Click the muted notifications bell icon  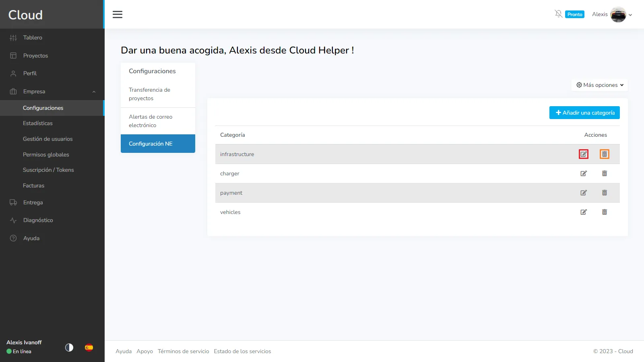point(558,14)
